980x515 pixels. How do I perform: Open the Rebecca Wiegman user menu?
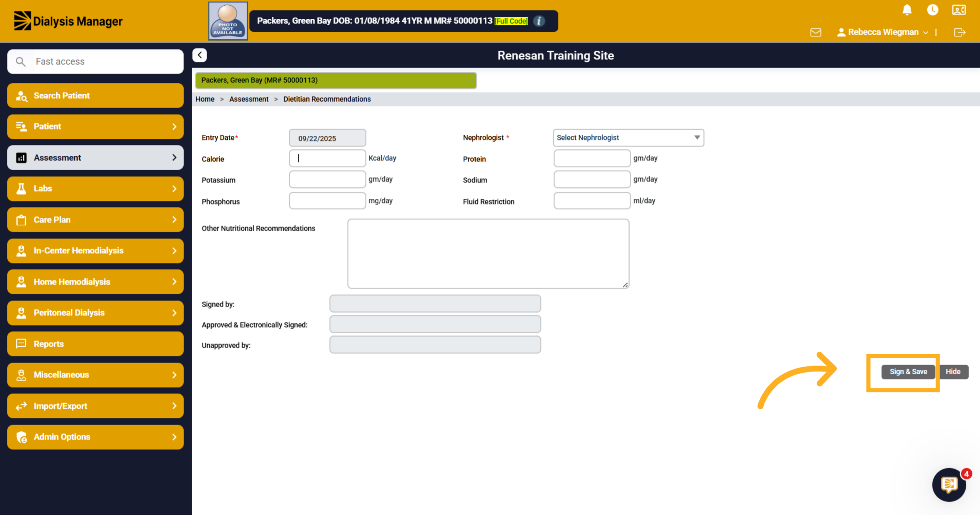tap(883, 32)
